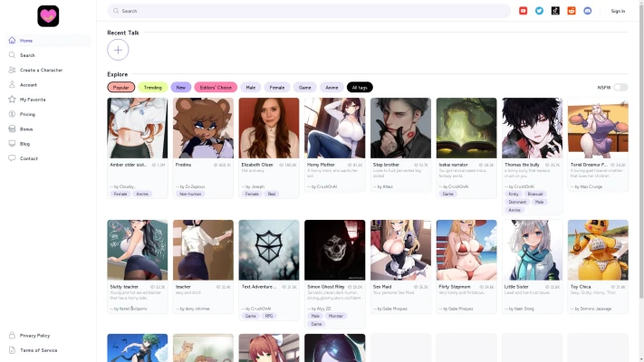The width and height of the screenshot is (644, 362).
Task: Select the Editors' Choice filter tab
Action: tap(216, 88)
